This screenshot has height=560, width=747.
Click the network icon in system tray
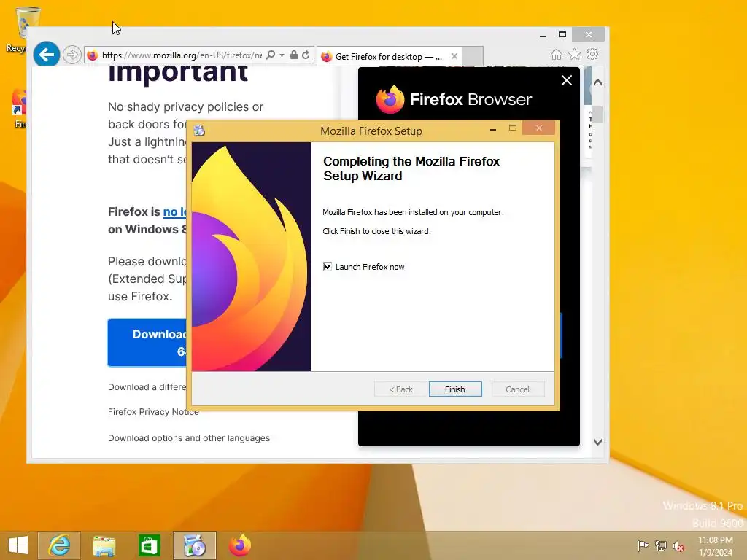(x=661, y=545)
